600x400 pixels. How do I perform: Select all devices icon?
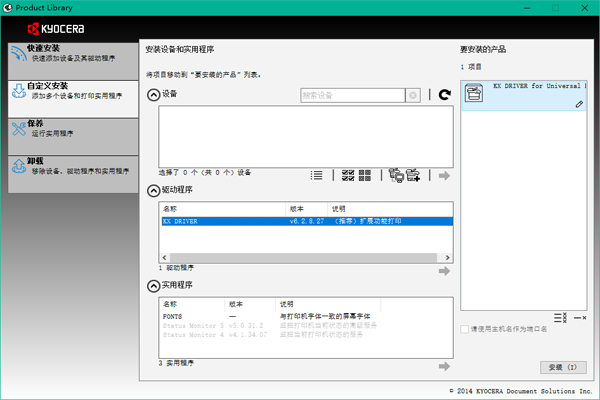point(348,175)
